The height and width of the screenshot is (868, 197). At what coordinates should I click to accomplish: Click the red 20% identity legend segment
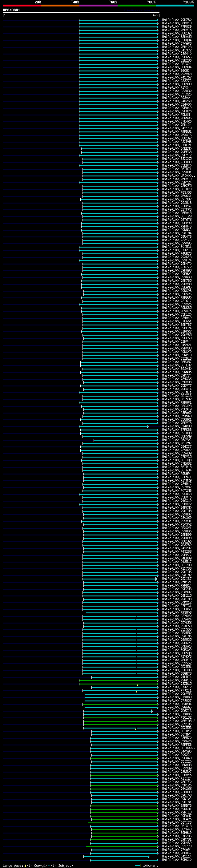point(22,6)
